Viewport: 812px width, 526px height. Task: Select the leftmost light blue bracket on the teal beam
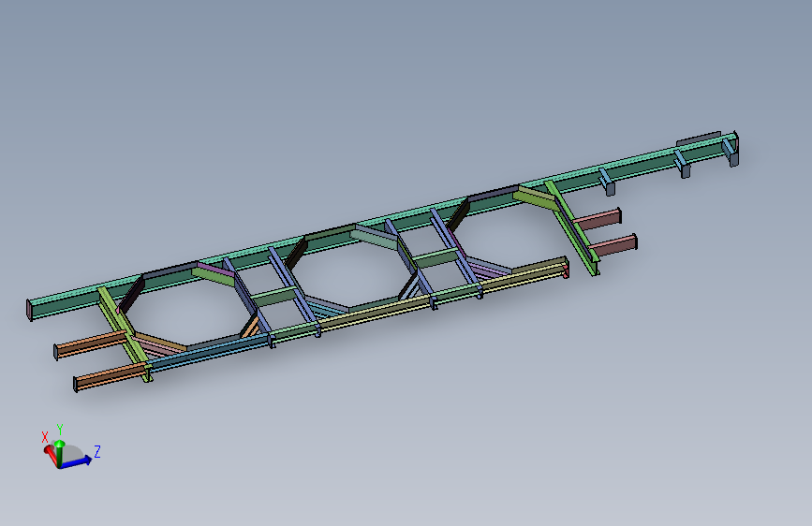point(607,182)
